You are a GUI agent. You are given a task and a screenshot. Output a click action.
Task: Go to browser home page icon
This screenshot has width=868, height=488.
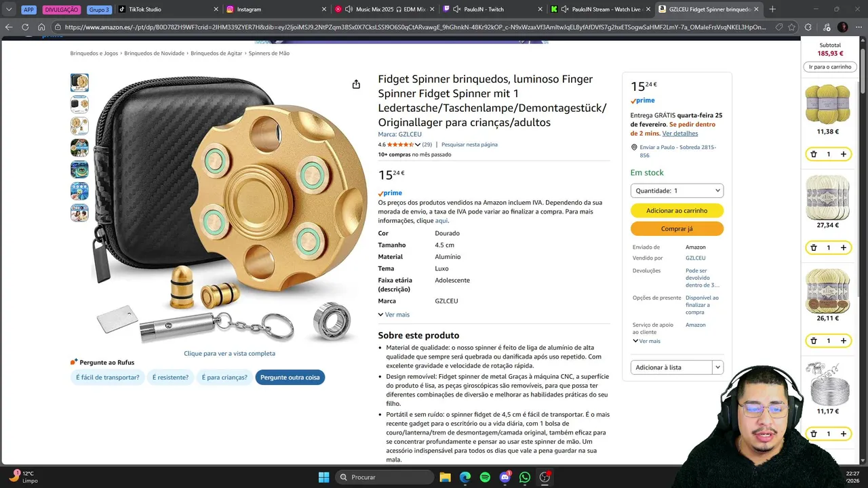41,27
